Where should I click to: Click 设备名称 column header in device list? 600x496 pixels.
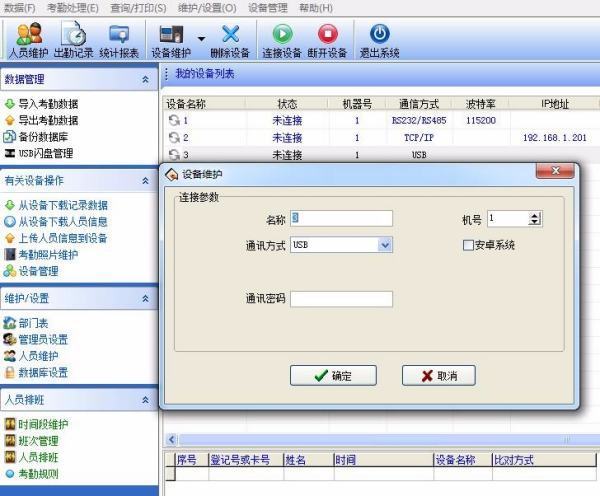[205, 104]
